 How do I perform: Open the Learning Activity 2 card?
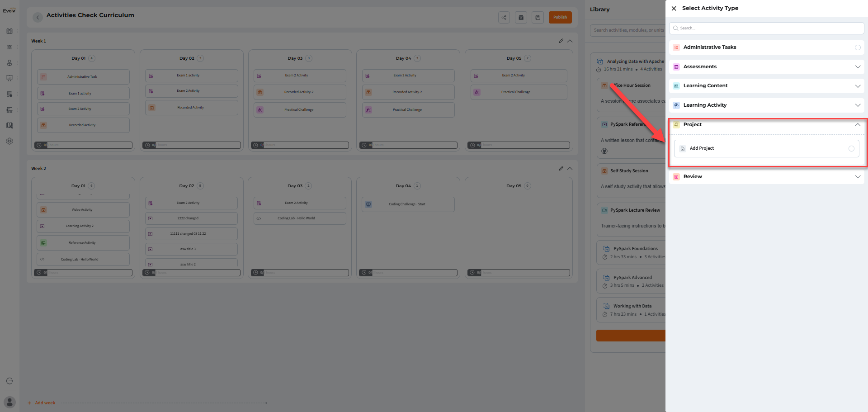click(x=83, y=226)
